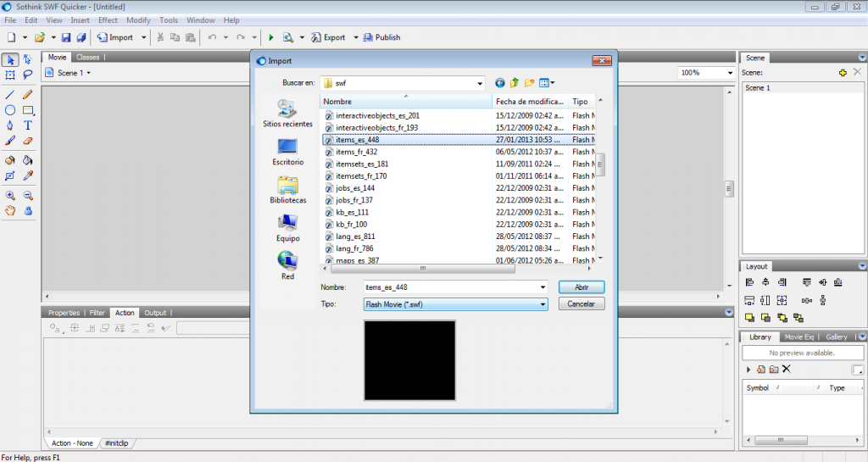Open the Recent Places shortcut (Sitios recientes)
Viewport: 868px width, 462px height.
(x=287, y=114)
